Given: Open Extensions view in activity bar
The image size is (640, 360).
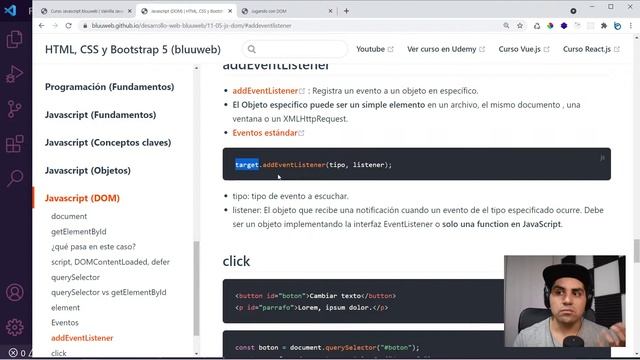Looking at the screenshot, I should (14, 143).
